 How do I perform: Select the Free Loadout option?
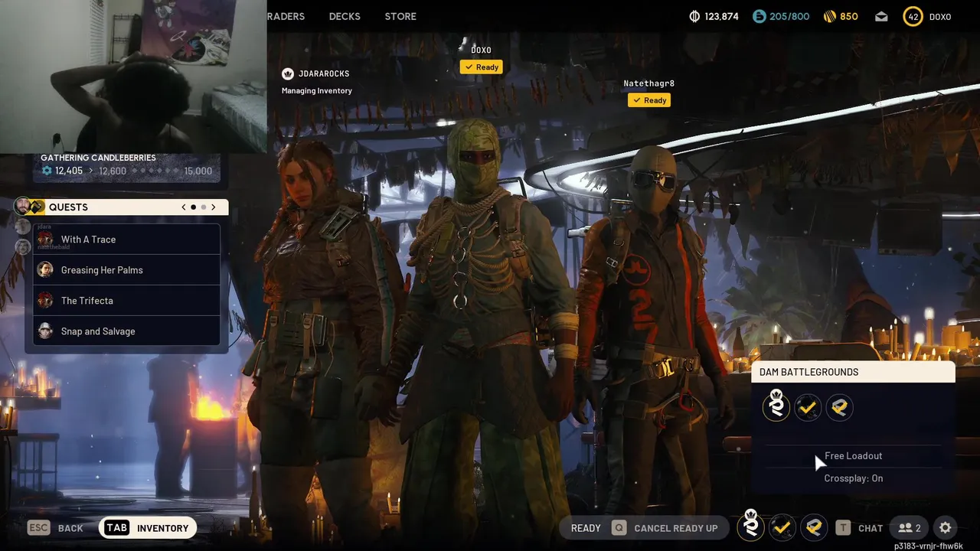click(x=853, y=456)
